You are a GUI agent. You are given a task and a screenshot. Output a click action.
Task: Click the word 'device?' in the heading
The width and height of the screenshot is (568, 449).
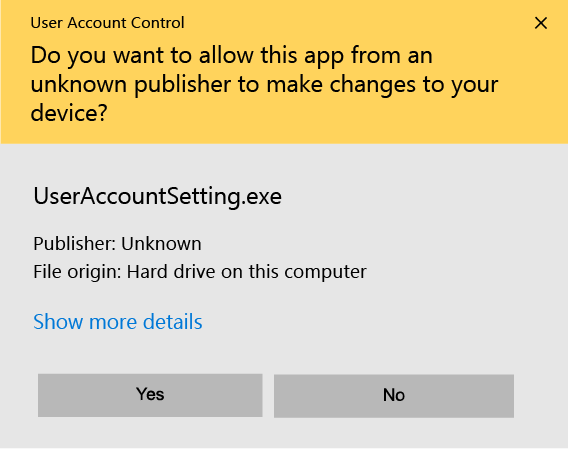coord(69,113)
